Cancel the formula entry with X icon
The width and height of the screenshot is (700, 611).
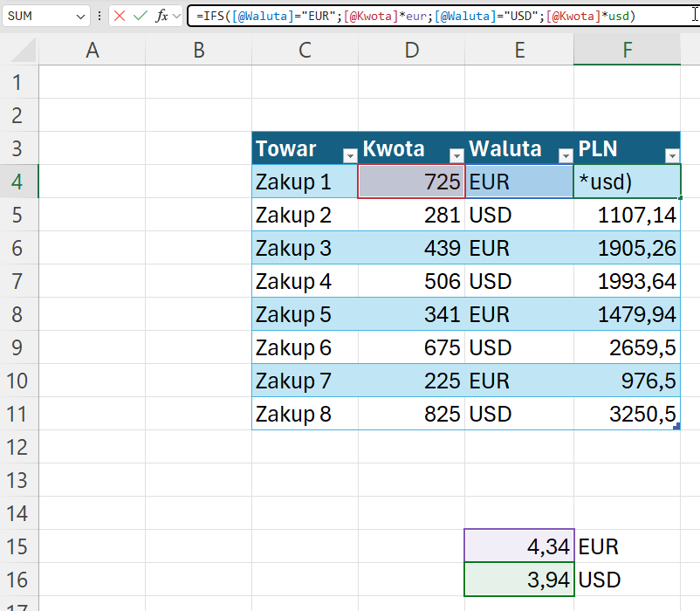(120, 17)
